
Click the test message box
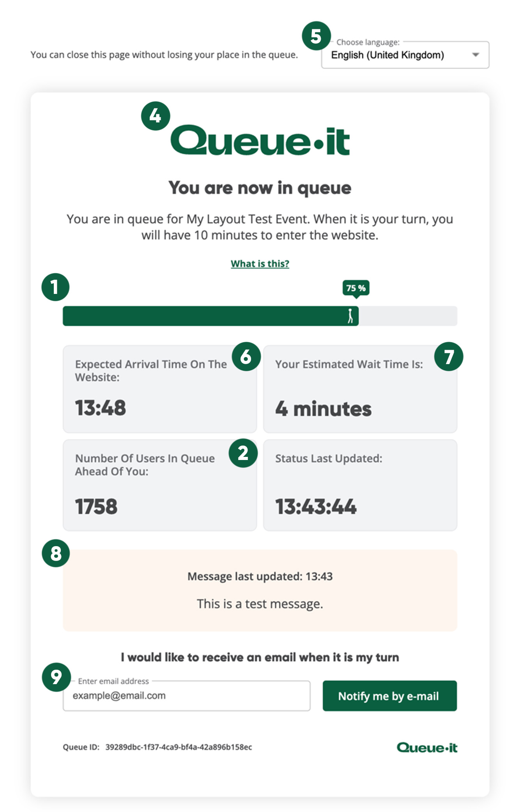click(x=260, y=591)
